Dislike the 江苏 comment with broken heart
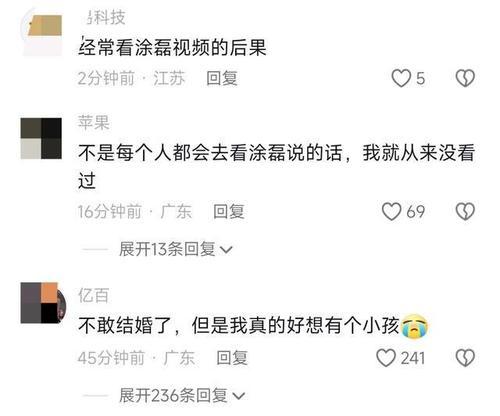 point(465,78)
